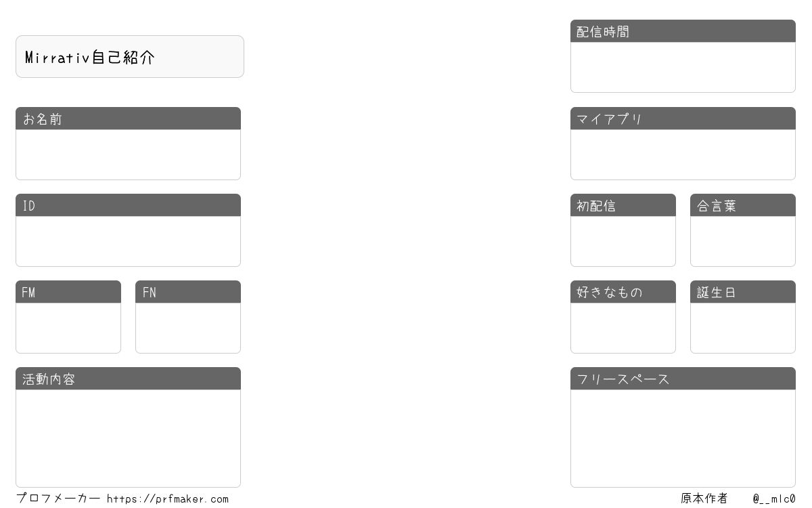Click the フリースペース header bar
The image size is (812, 508).
point(683,379)
